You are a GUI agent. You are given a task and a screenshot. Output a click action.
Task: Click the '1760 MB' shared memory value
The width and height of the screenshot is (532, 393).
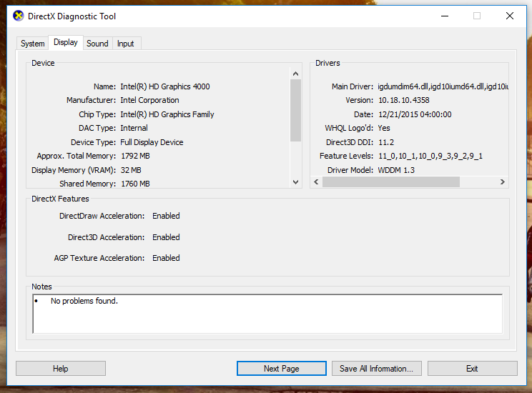pos(135,184)
